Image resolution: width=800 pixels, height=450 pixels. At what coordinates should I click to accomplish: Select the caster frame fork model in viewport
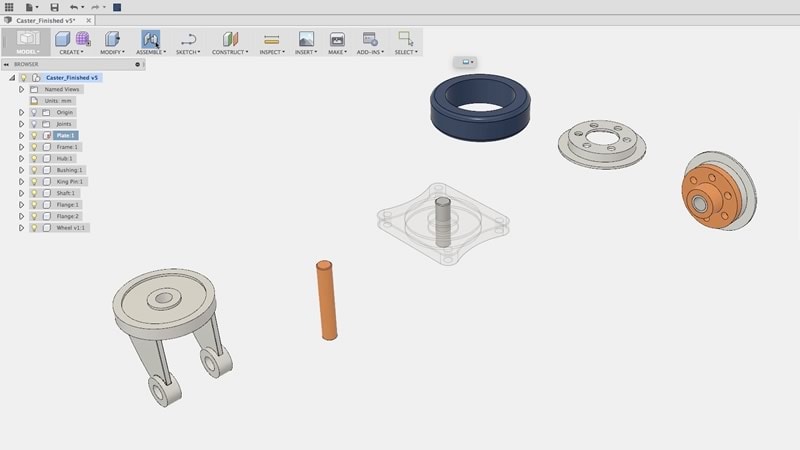click(x=171, y=337)
